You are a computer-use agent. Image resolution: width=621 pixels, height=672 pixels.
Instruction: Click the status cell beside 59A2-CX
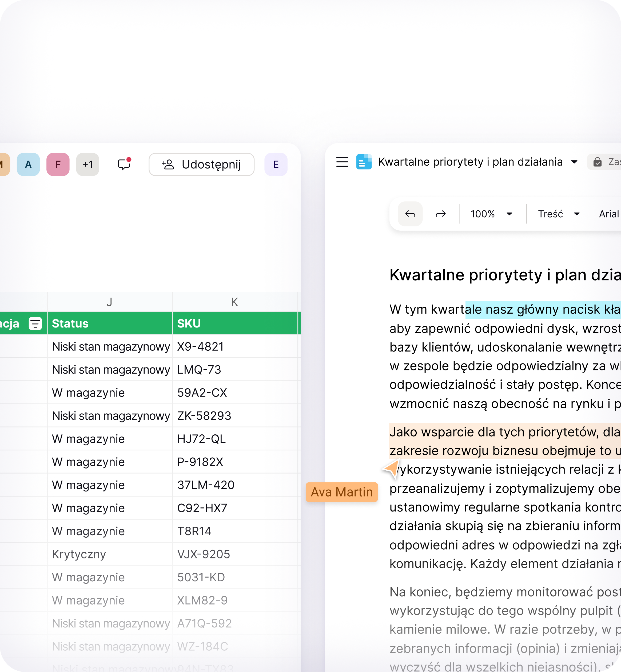(110, 393)
